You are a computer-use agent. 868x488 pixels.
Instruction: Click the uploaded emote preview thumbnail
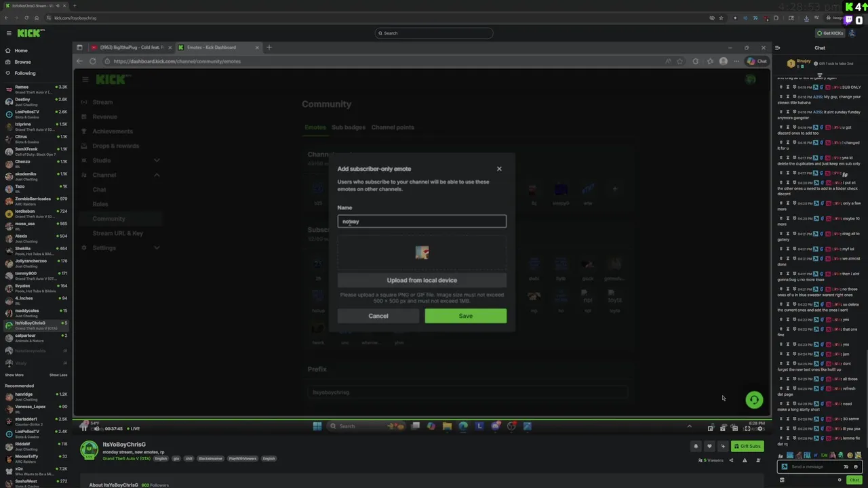(x=422, y=253)
